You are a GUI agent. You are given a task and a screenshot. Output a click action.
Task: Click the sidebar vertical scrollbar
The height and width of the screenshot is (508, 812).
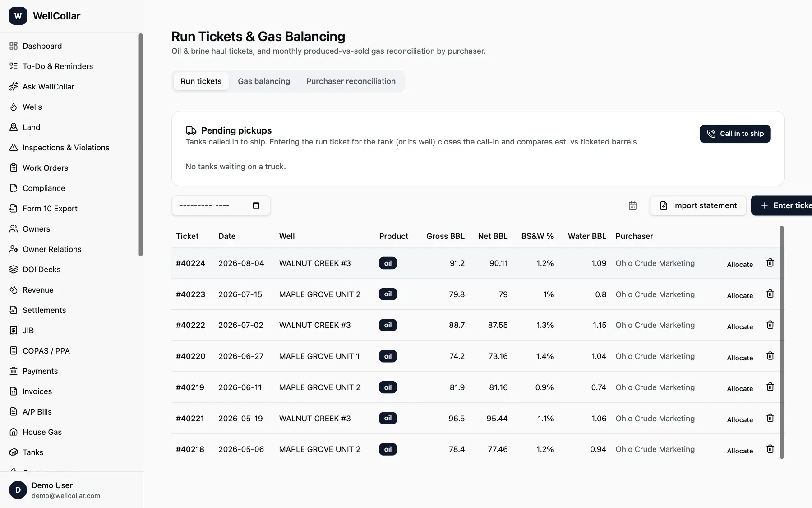141,144
